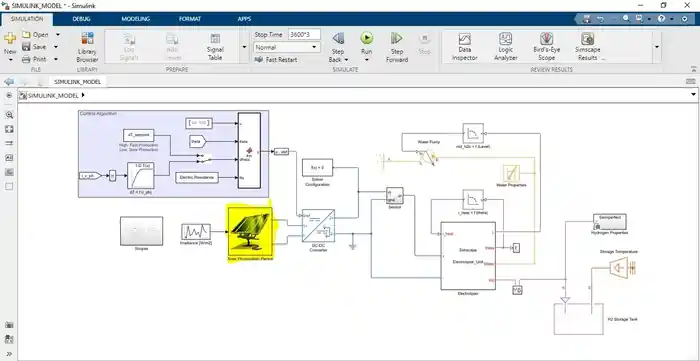
Task: Collapse the ribbon toolstrip arrow
Action: (x=693, y=69)
